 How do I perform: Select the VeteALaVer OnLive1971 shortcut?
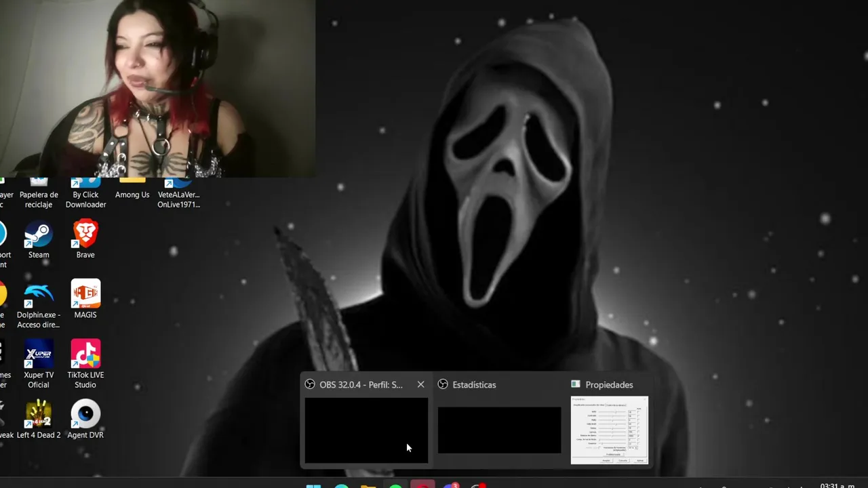tap(178, 195)
